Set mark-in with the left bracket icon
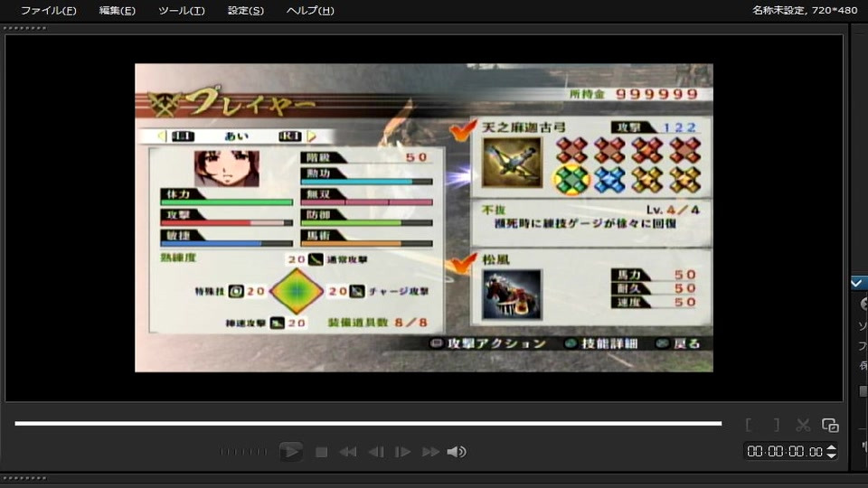 [749, 425]
